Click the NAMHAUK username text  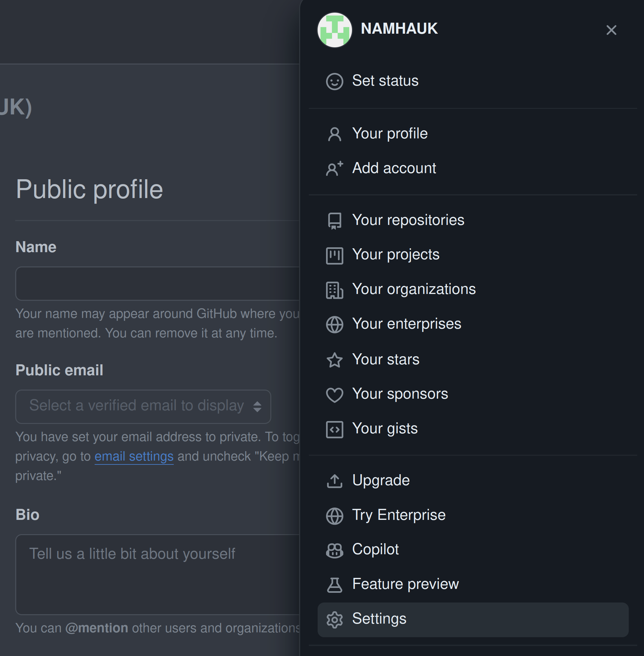(399, 29)
